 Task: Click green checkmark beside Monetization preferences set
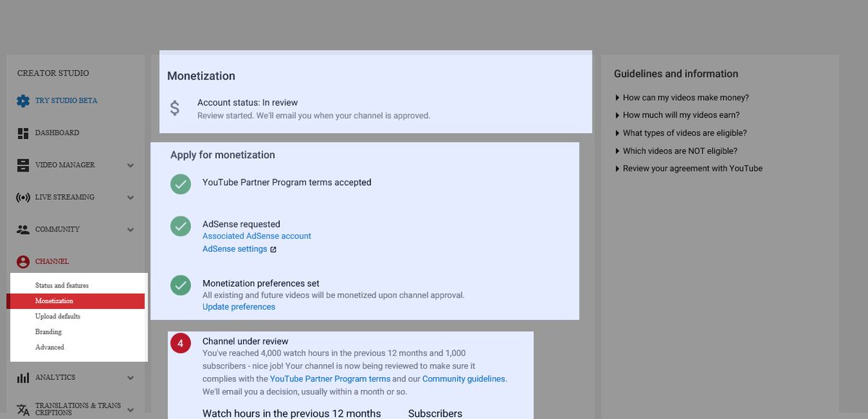tap(181, 284)
